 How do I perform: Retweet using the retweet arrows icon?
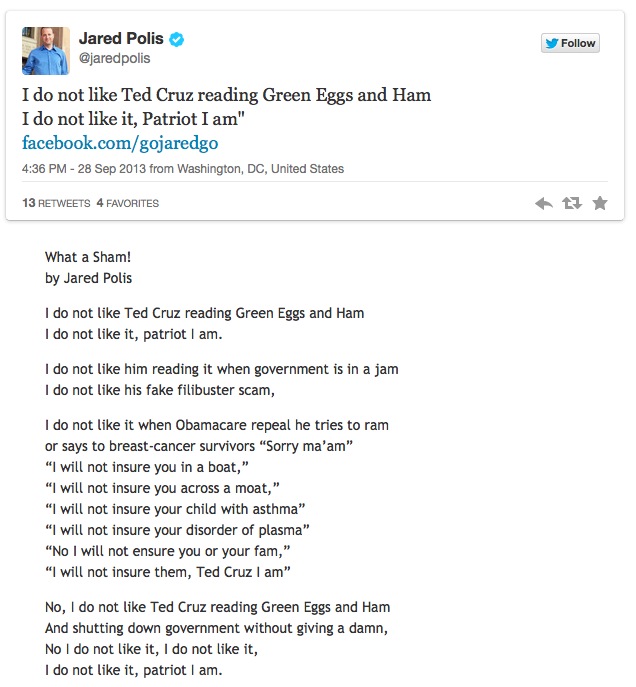tap(571, 203)
